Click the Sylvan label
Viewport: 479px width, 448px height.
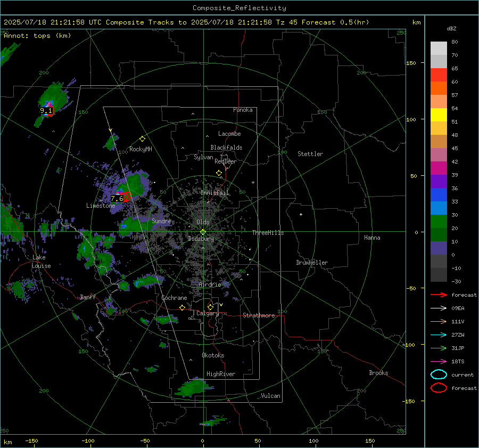coord(203,157)
